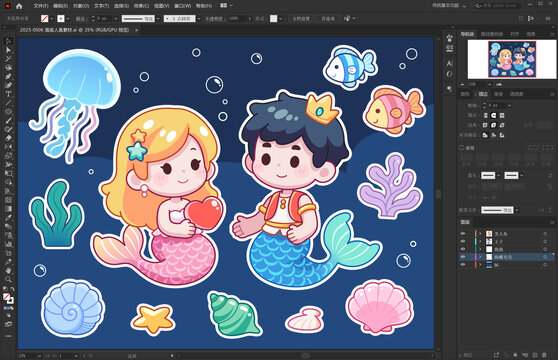Viewport: 558px width, 360px height.
Task: Select the Selection tool arrow
Action: (x=8, y=41)
